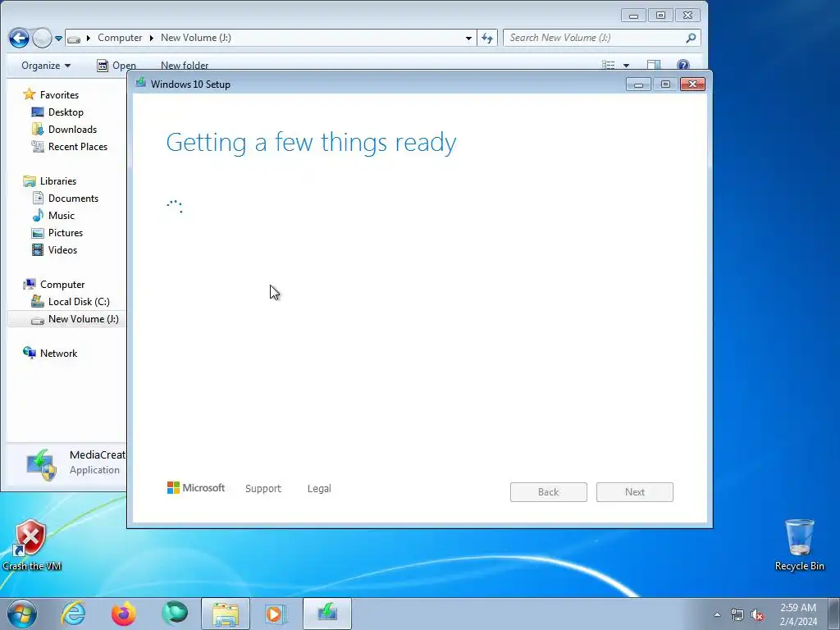Close the Windows 10 Setup window
This screenshot has width=840, height=630.
pyautogui.click(x=692, y=84)
